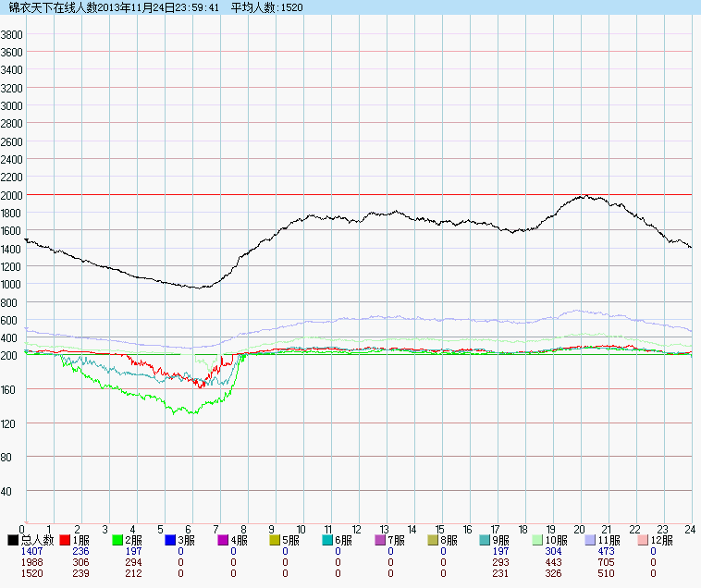Click the pink 12服 legend color box
This screenshot has width=701, height=588.
click(645, 540)
